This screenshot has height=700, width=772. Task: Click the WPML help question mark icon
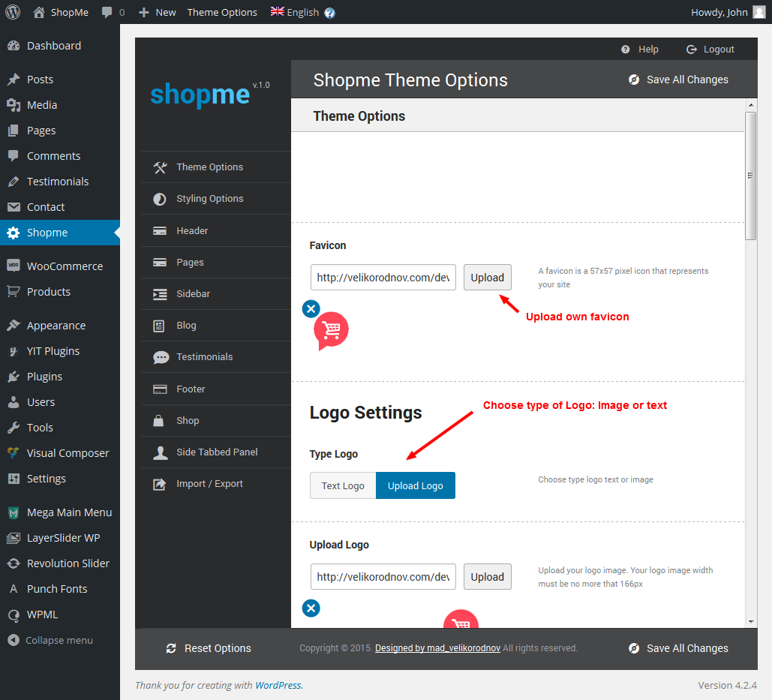329,13
